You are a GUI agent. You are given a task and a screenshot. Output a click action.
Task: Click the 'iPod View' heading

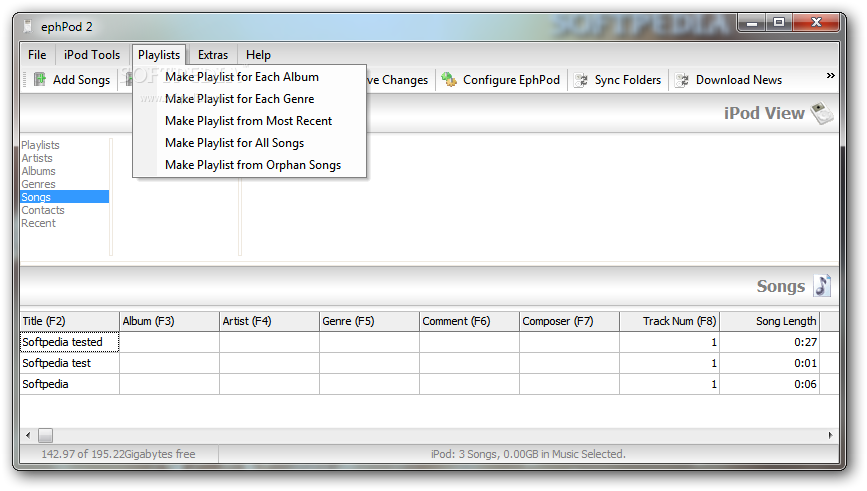tap(764, 113)
